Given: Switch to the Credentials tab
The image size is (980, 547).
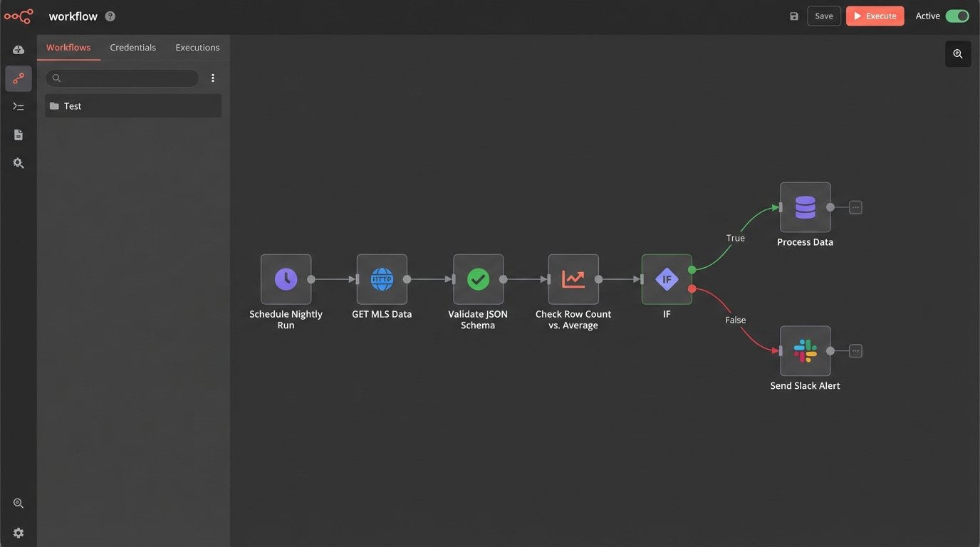Looking at the screenshot, I should [x=132, y=47].
